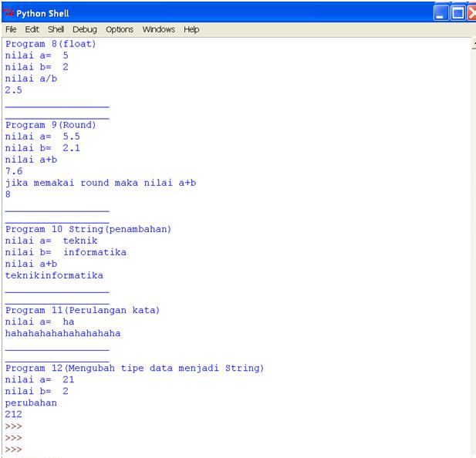Click the Python Shell Tk icon in title bar
The height and width of the screenshot is (458, 476).
coord(8,13)
